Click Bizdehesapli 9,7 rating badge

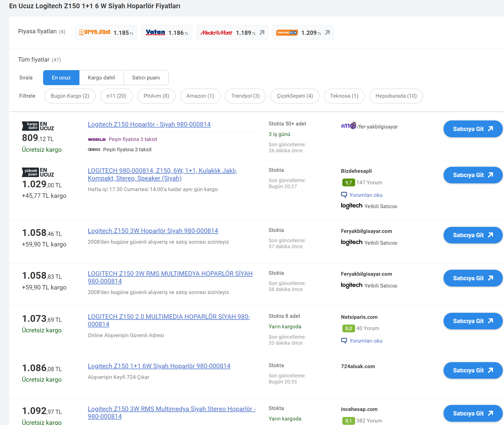348,183
